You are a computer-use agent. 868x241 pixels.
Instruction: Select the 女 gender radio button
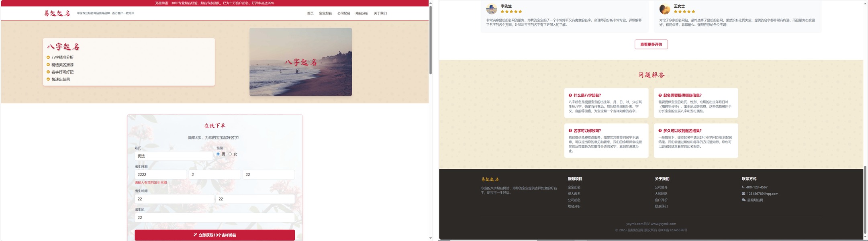click(x=230, y=154)
